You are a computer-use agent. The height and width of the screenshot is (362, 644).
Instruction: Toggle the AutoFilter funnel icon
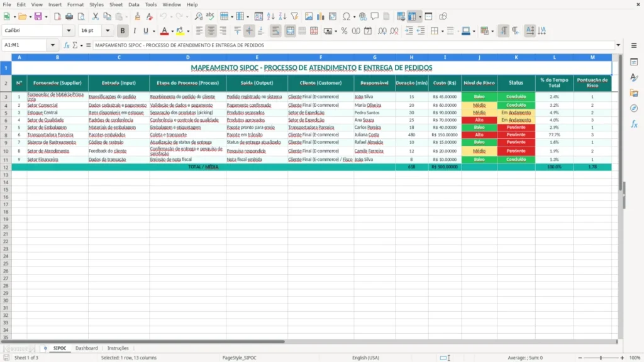click(294, 16)
